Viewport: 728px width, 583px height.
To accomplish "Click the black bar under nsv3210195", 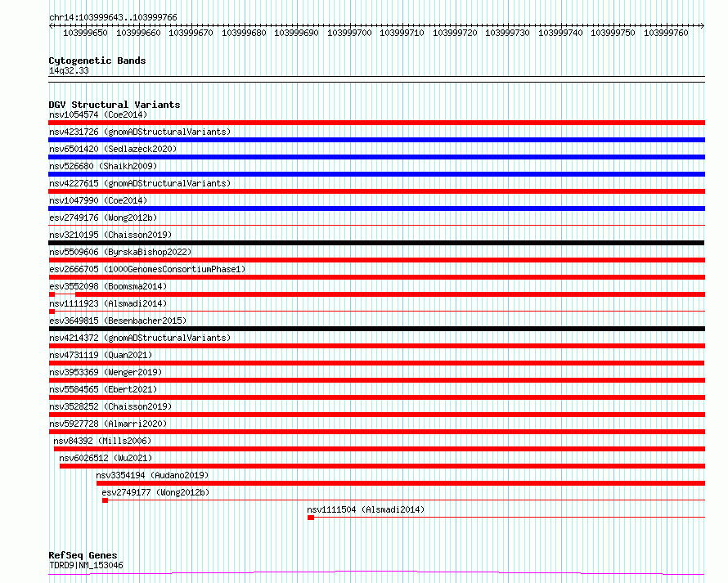I will coord(376,243).
